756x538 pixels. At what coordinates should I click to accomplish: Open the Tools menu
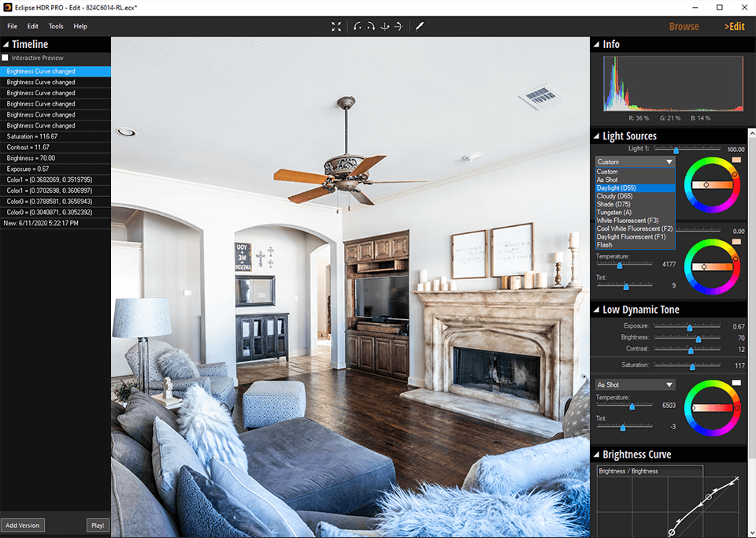pyautogui.click(x=56, y=26)
